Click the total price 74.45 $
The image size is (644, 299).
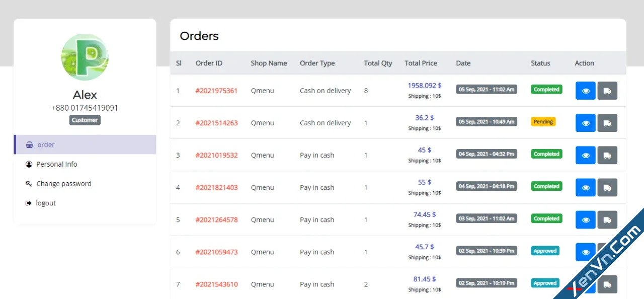click(x=425, y=214)
